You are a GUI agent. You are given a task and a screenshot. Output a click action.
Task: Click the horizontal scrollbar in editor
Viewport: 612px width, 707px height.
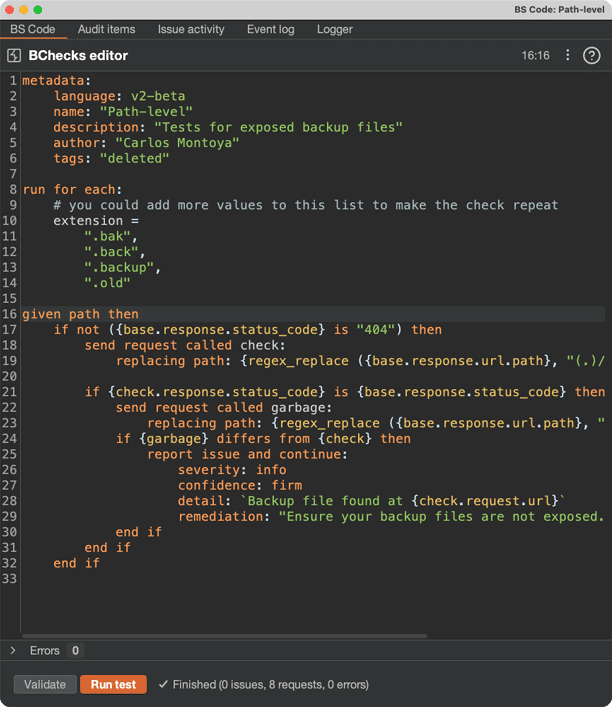(224, 635)
